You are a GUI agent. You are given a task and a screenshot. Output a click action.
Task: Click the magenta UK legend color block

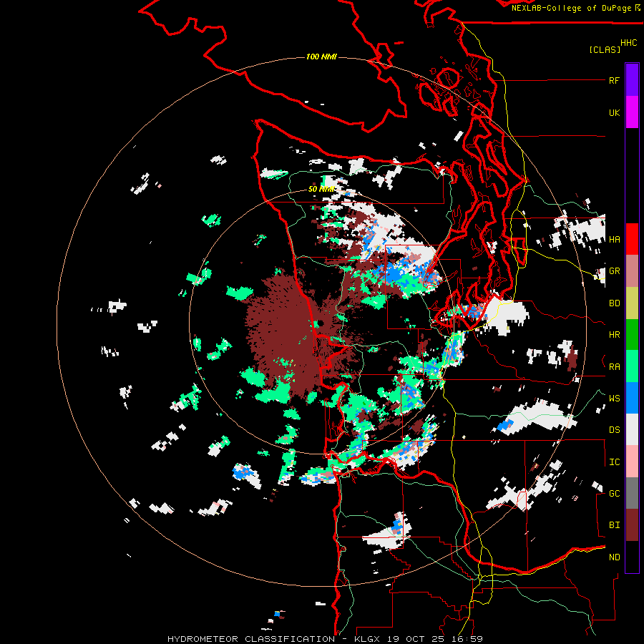(x=632, y=112)
